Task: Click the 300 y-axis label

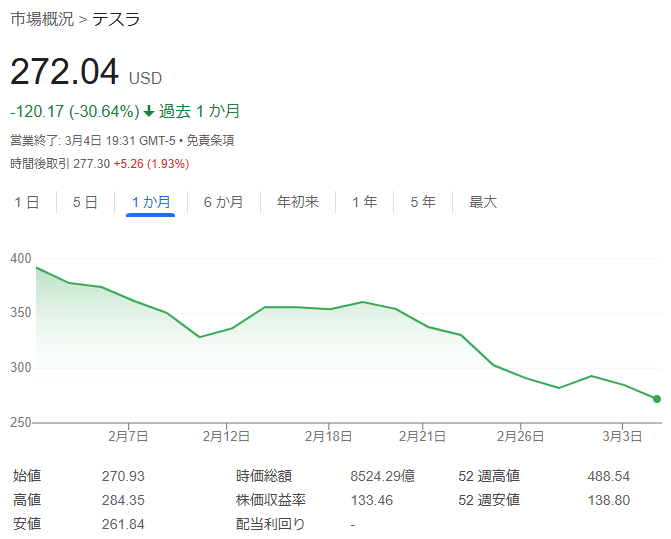Action: pos(21,367)
